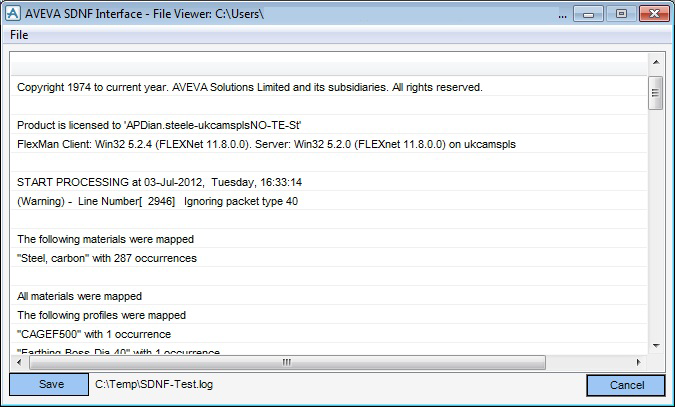Select the Copyright 1974 line
Screen dimensions: 675x407
[x=329, y=87]
